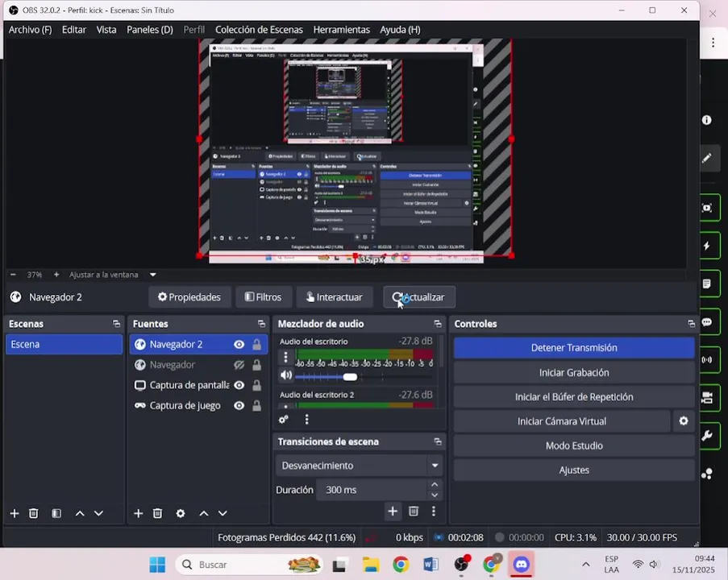Viewport: 728px width, 580px height.
Task: Increase Duración value stepper up
Action: pos(435,484)
